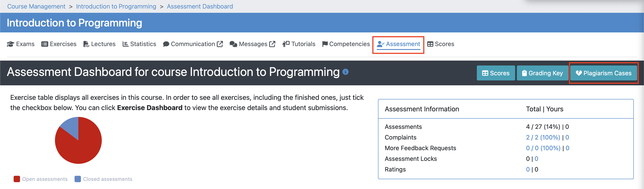Click the info icon beside dashboard title
Image resolution: width=644 pixels, height=189 pixels.
pyautogui.click(x=345, y=72)
